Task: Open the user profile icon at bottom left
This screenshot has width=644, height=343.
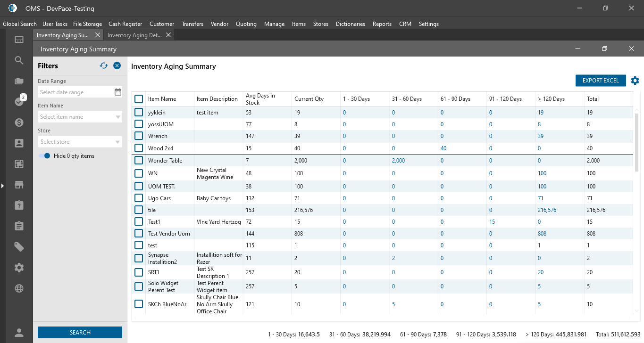Action: point(19,333)
